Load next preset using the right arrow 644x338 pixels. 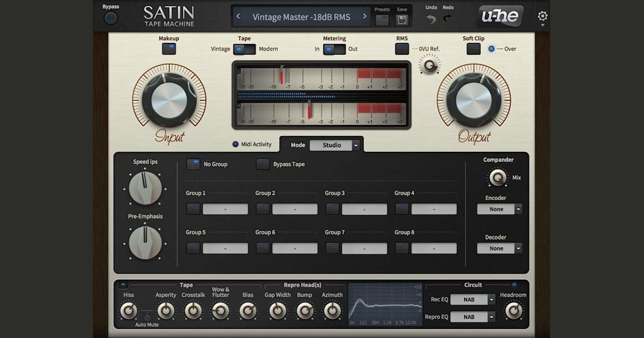(x=364, y=17)
